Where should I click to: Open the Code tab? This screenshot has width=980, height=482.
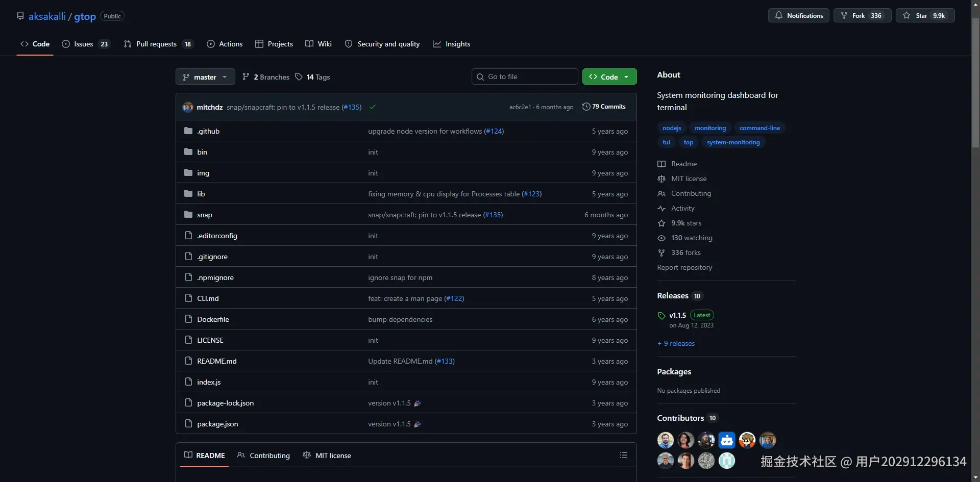pyautogui.click(x=35, y=44)
